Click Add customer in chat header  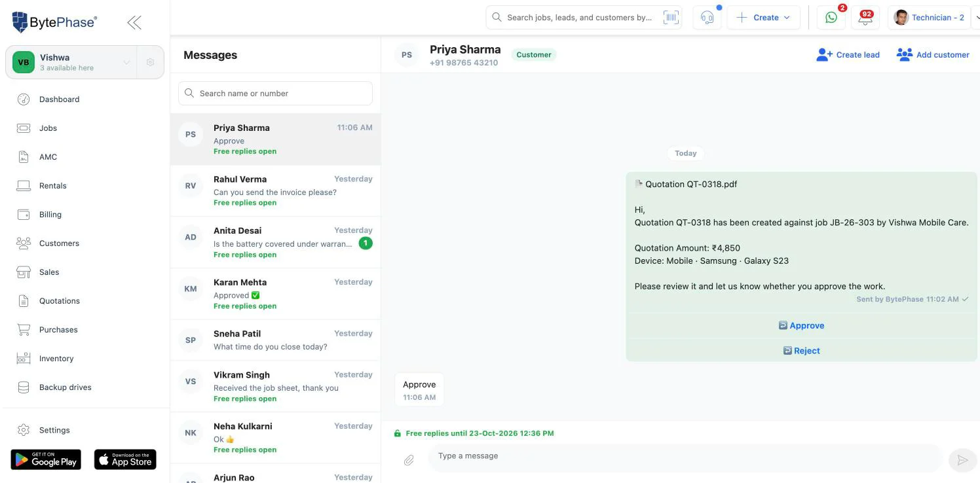[x=933, y=55]
